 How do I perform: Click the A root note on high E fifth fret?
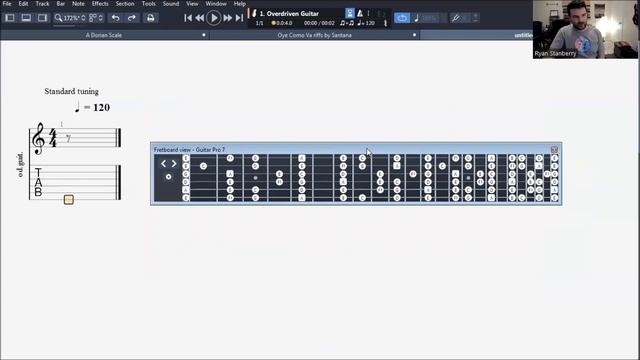tap(302, 158)
